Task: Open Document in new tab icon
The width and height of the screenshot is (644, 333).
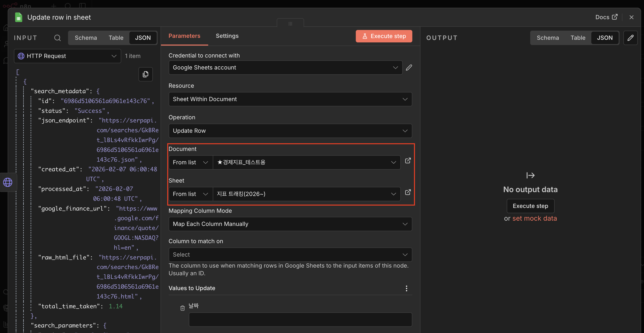Action: click(408, 161)
